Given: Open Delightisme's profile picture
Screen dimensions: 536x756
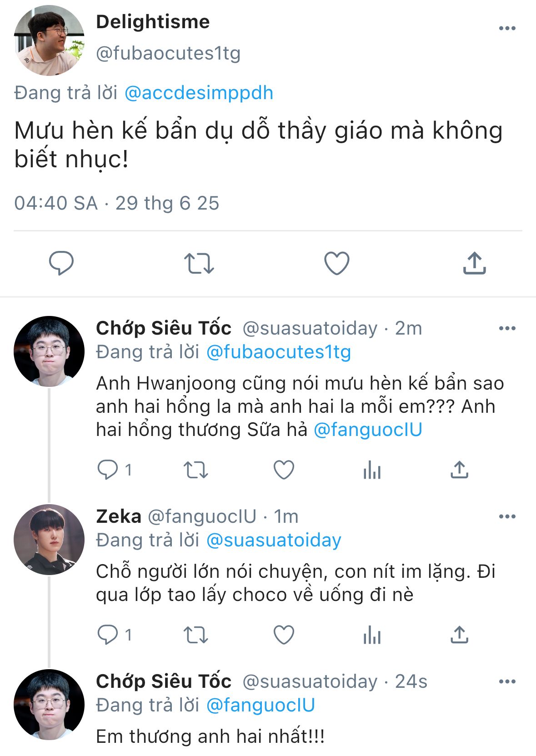Looking at the screenshot, I should [49, 40].
